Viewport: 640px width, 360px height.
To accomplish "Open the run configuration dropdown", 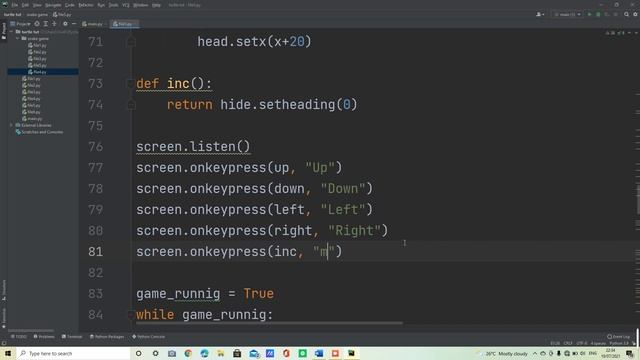I will 567,14.
